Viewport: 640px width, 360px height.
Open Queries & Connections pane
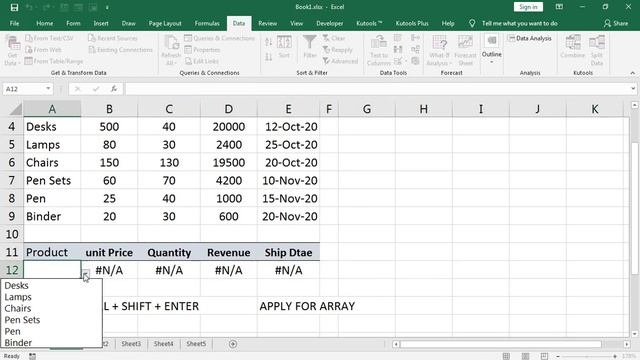coord(220,38)
